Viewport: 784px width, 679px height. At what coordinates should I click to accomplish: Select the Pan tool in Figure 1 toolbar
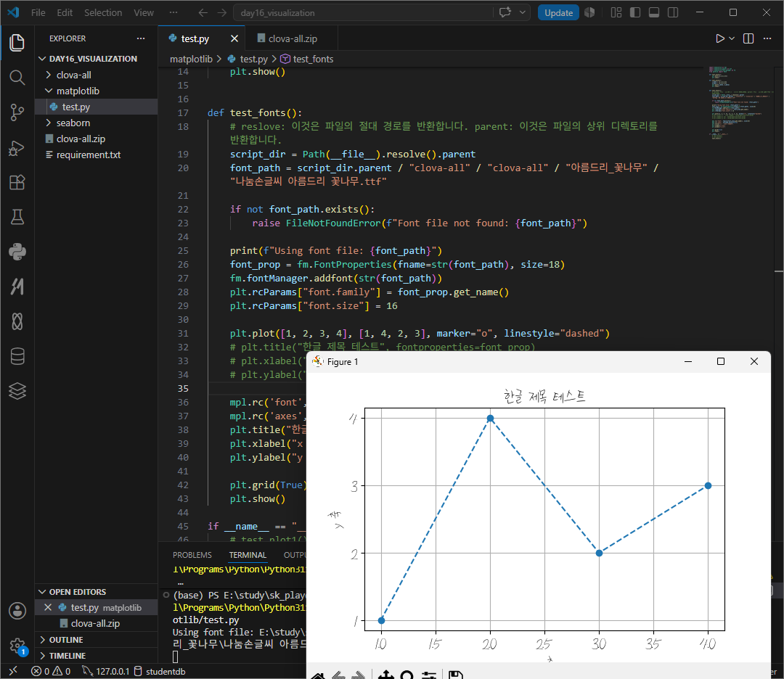(385, 675)
